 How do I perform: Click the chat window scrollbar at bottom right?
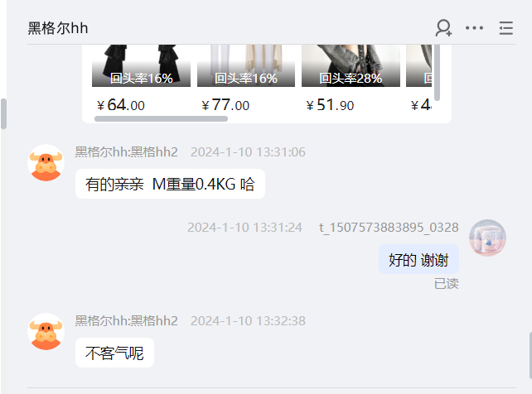(530, 355)
